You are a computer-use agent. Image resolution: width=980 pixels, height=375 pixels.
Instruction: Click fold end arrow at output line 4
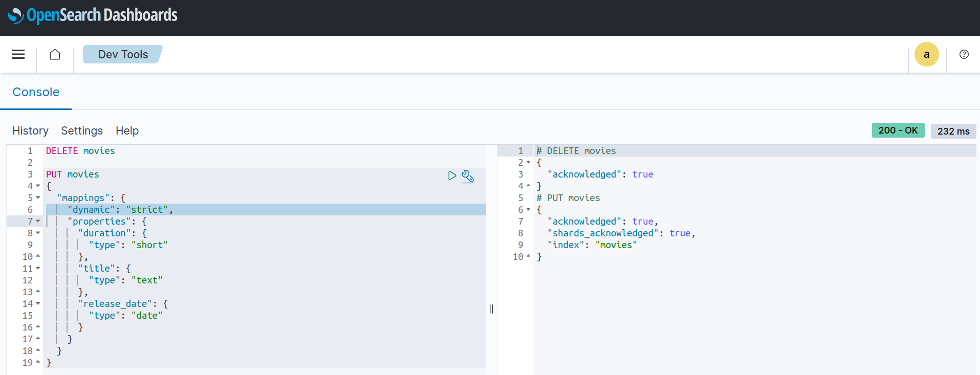pyautogui.click(x=528, y=186)
